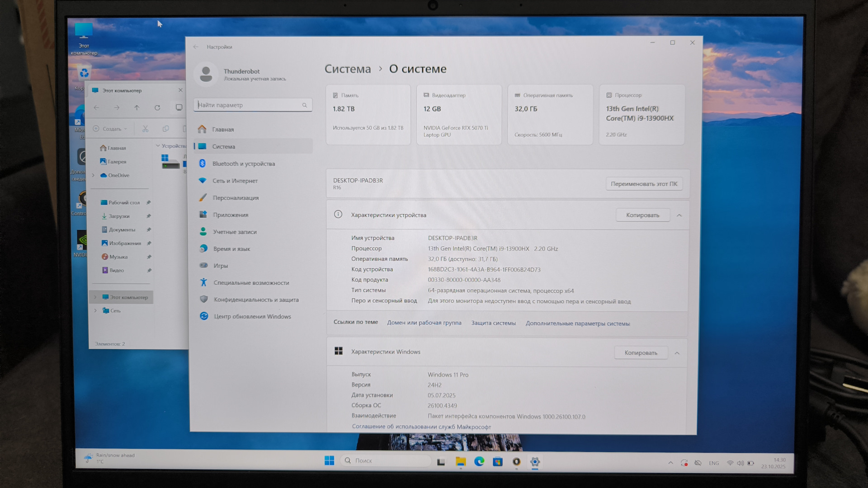
Task: Expand the Этот компьютер node in Explorer
Action: click(95, 297)
